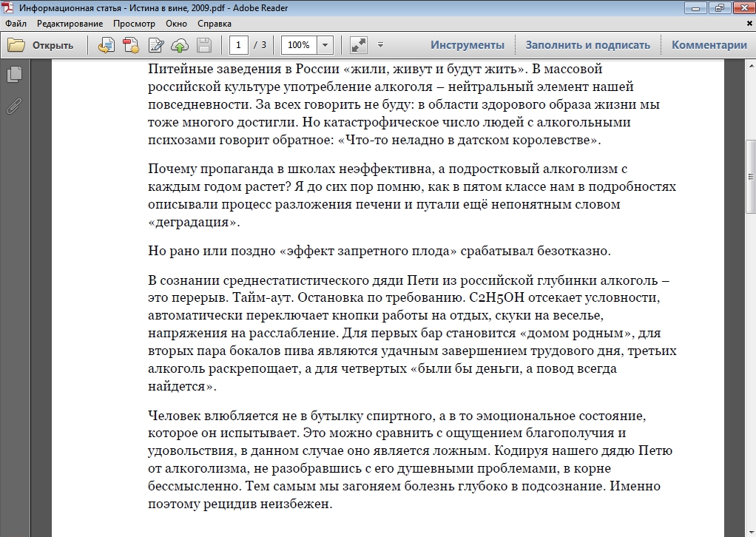Open the Редактирование menu
Screen dimensions: 756x537
(x=70, y=24)
